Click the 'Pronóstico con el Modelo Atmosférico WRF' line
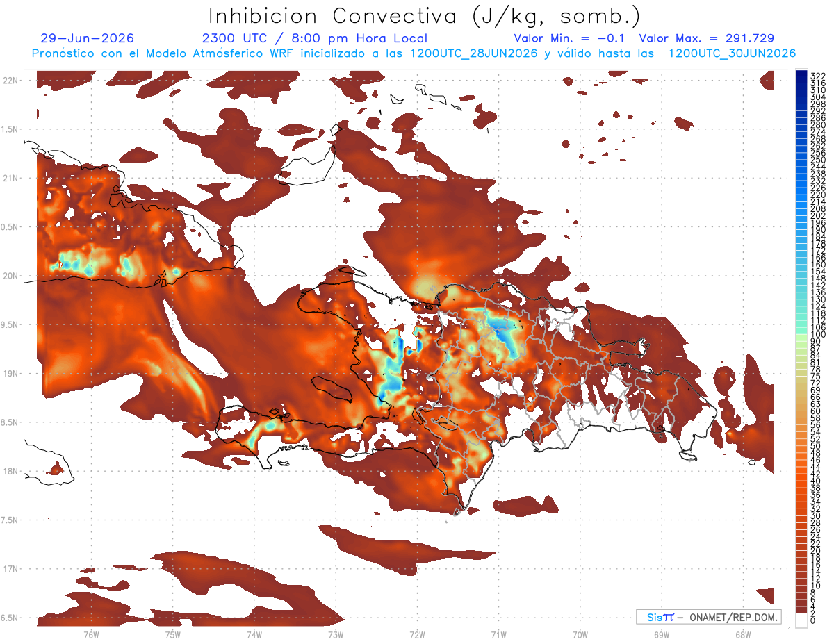The image size is (834, 644). (x=414, y=53)
